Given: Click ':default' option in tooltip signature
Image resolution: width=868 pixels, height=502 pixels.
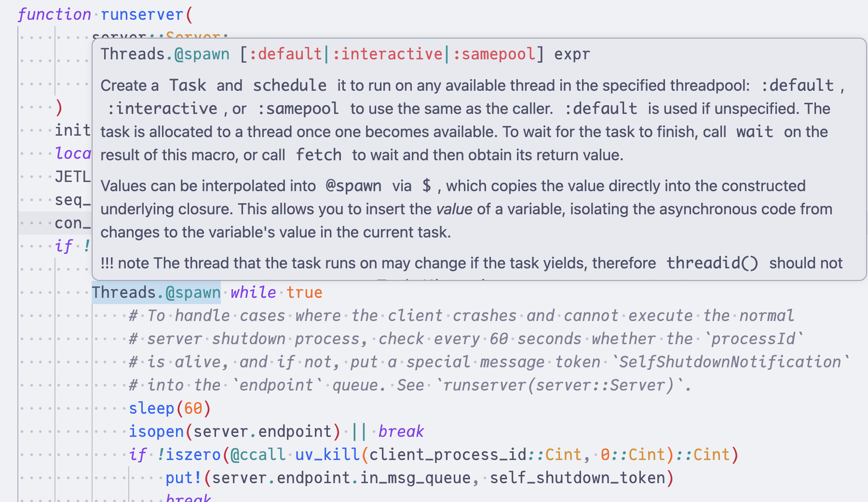Looking at the screenshot, I should click(285, 54).
